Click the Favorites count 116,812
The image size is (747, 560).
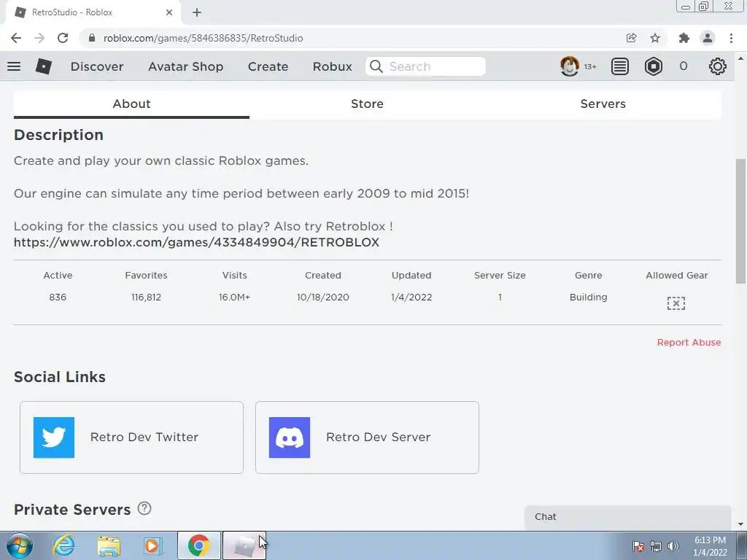click(146, 297)
